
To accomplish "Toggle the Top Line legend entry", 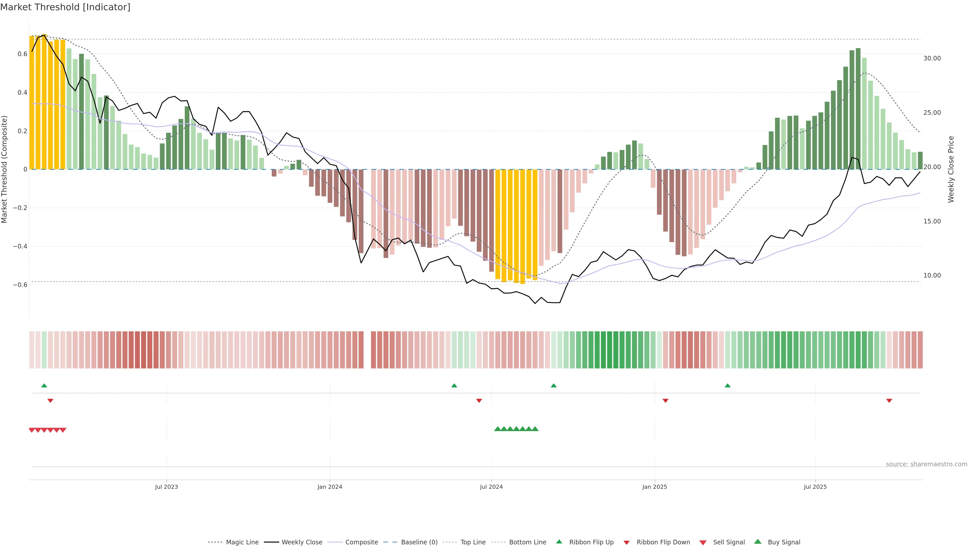I will pyautogui.click(x=473, y=542).
